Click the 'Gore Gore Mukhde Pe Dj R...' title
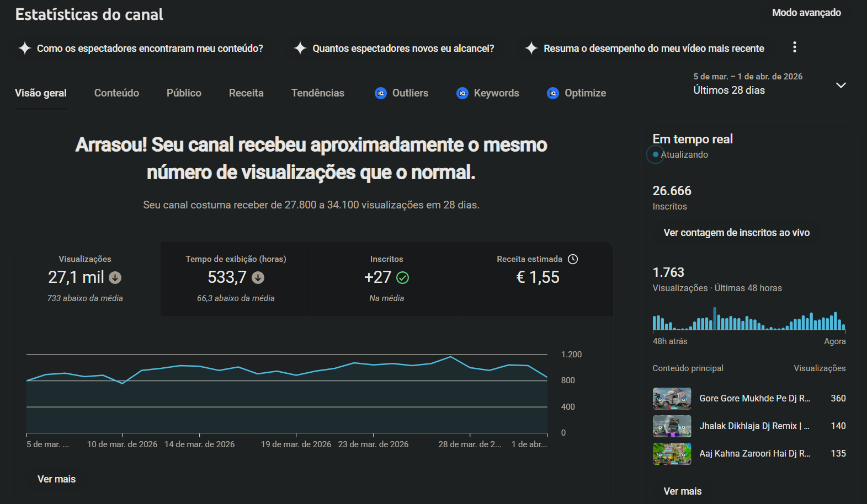Screen dimensions: 867x504 tap(754, 398)
